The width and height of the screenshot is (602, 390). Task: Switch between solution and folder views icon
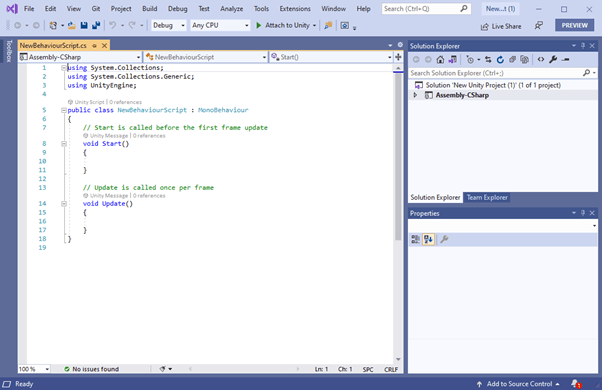453,59
